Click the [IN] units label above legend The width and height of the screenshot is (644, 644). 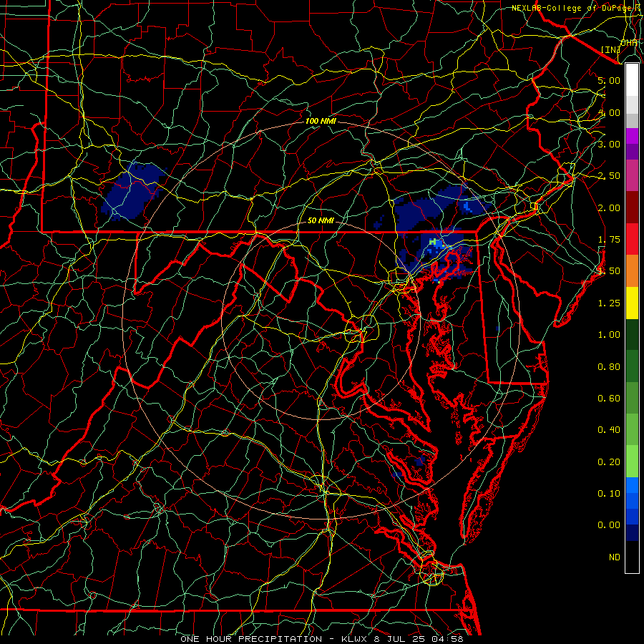pyautogui.click(x=610, y=49)
